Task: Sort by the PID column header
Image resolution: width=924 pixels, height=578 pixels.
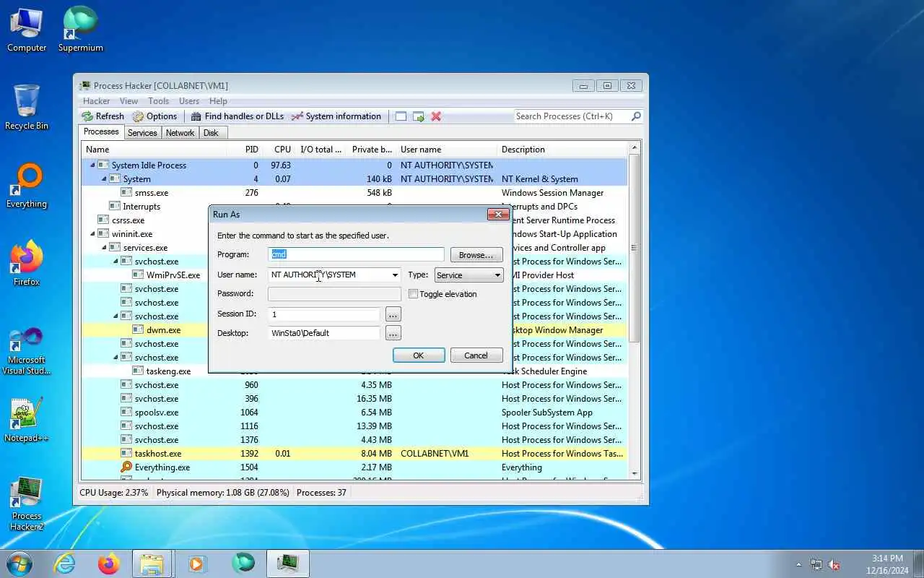Action: [245, 150]
